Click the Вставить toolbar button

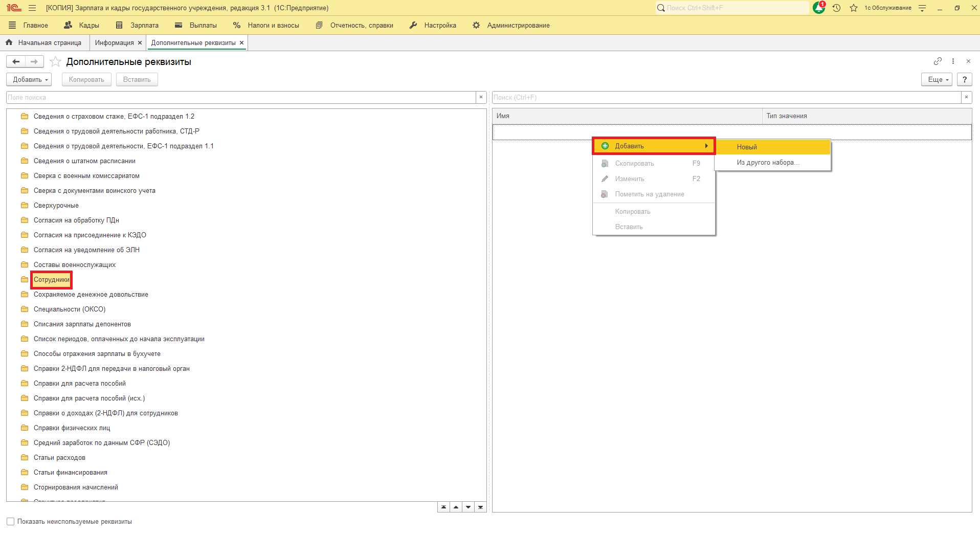click(137, 79)
